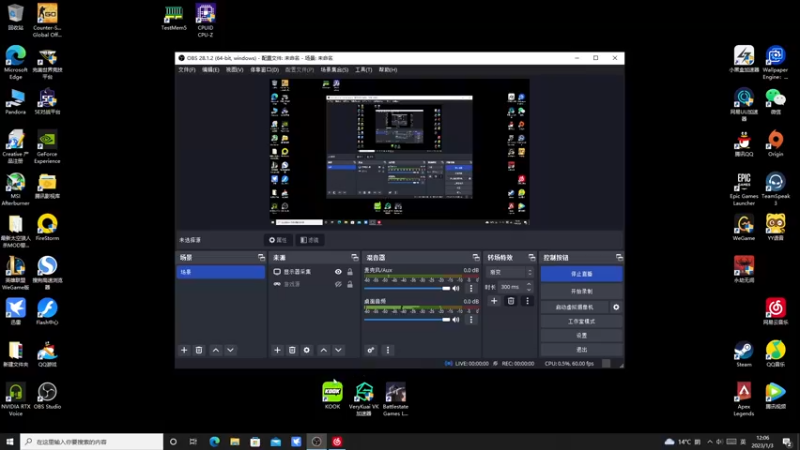Open the mixer panel three-dot menu at bottom
The width and height of the screenshot is (800, 450).
388,350
